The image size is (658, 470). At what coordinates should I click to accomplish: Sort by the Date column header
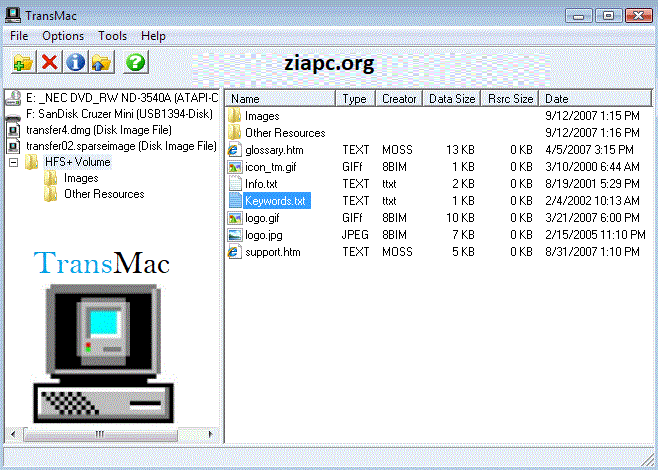(x=595, y=99)
